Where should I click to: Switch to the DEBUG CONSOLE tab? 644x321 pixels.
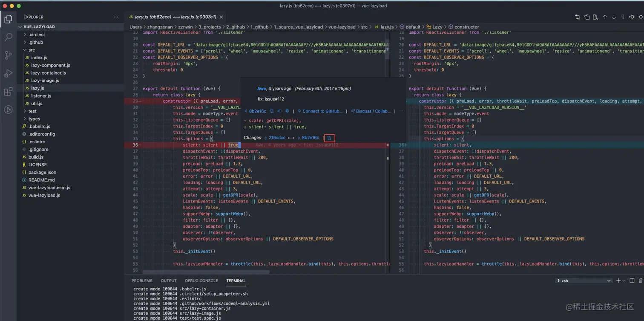point(201,281)
